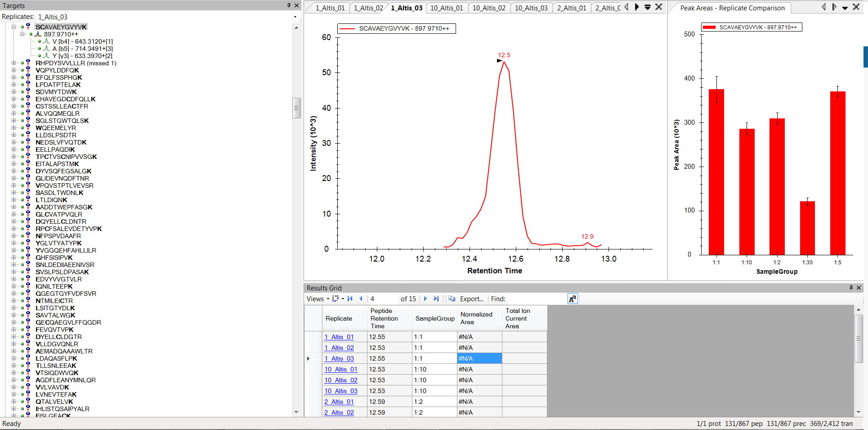Switch to the 1_Altis_02 chromatogram tab
Viewport: 868px width, 430px height.
coord(368,8)
